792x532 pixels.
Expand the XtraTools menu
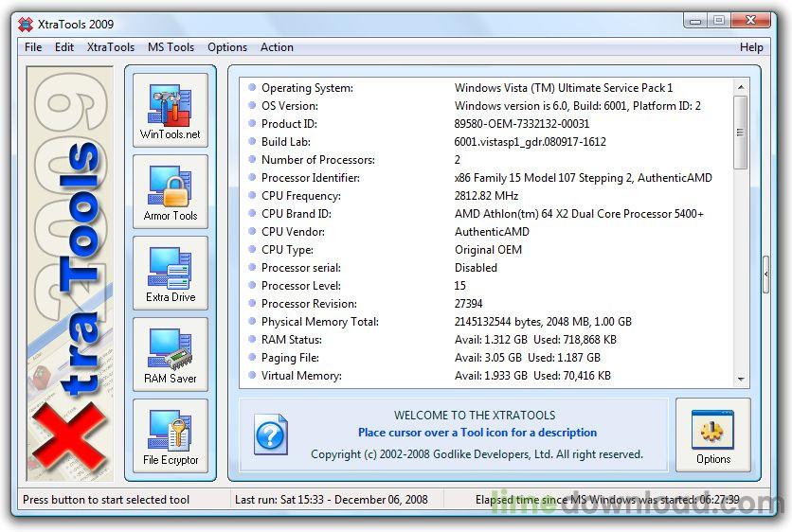[x=111, y=47]
